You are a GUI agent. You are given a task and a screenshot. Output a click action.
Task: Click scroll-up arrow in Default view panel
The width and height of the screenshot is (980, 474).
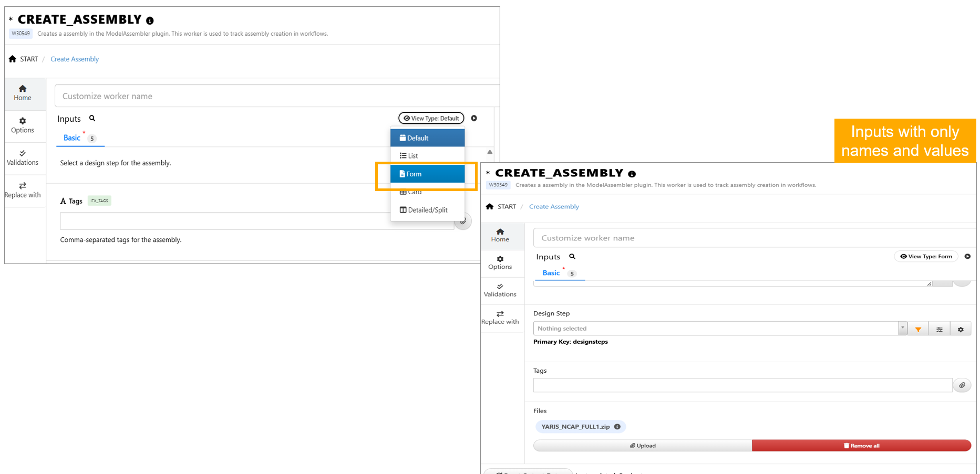click(x=490, y=152)
